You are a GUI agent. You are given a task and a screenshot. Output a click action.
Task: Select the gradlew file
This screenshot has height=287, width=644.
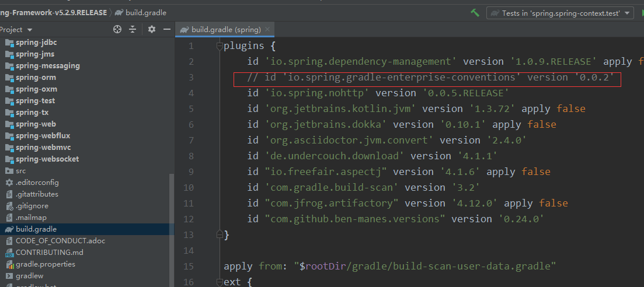point(30,275)
